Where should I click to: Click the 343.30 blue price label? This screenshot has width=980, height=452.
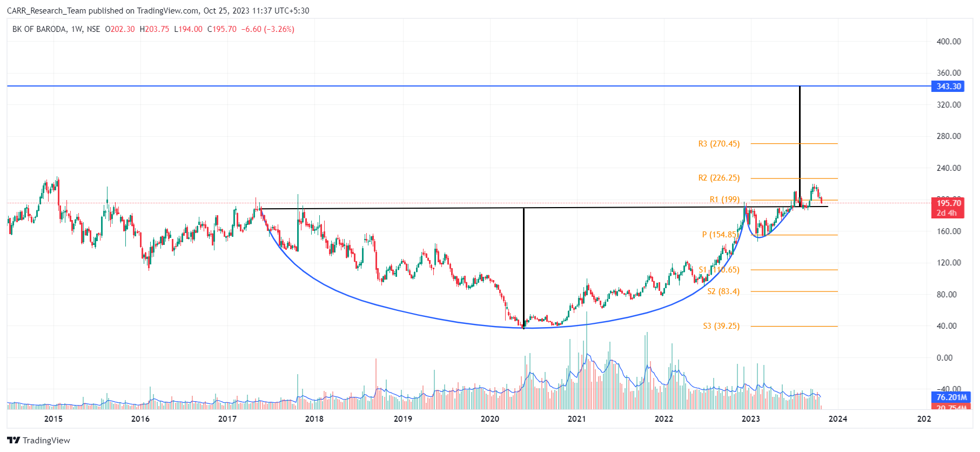coord(948,87)
